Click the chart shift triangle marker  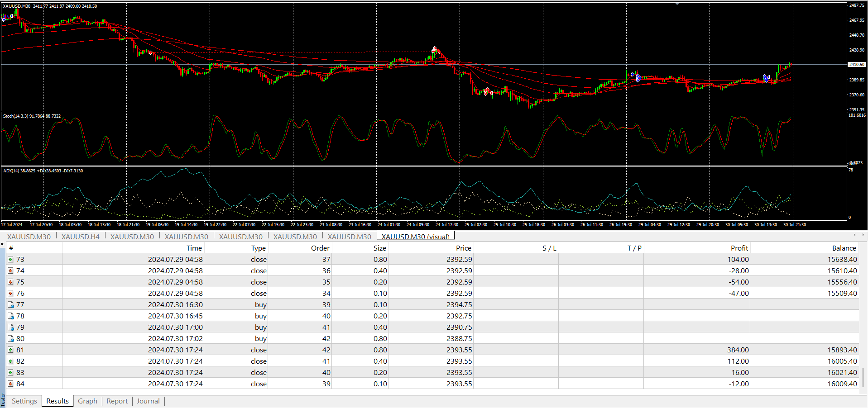point(677,4)
